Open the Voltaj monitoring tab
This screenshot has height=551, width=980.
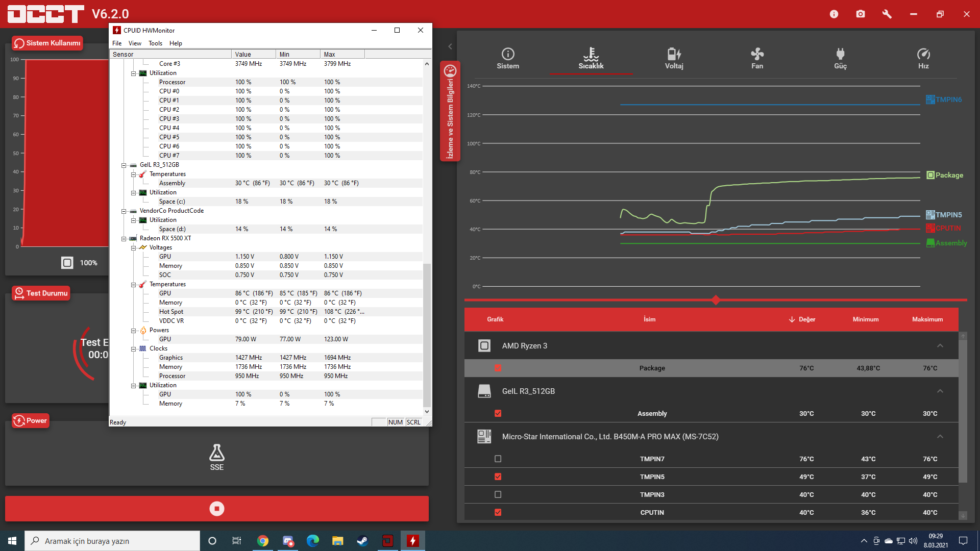tap(674, 58)
